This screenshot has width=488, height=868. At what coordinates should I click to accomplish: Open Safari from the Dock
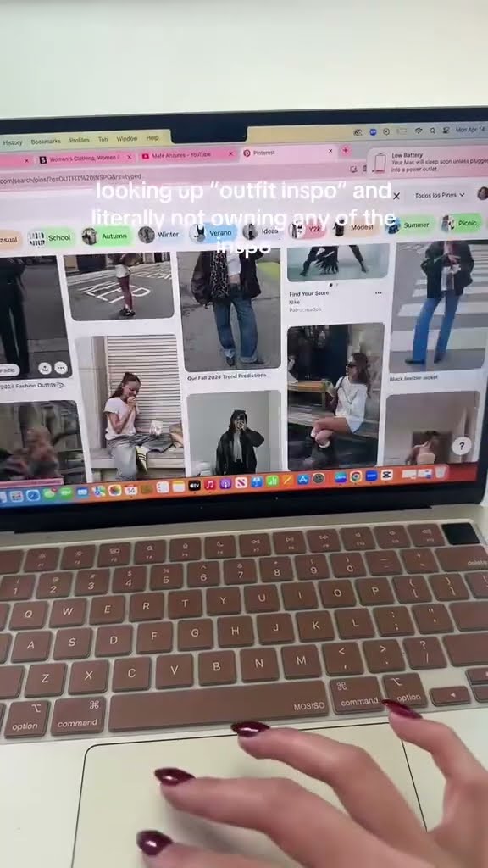pos(33,495)
